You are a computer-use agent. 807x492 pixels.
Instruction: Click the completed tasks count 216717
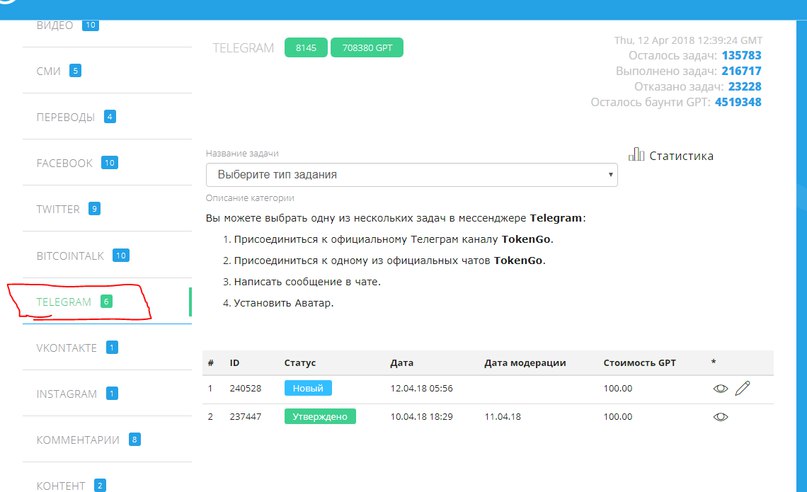coord(741,71)
